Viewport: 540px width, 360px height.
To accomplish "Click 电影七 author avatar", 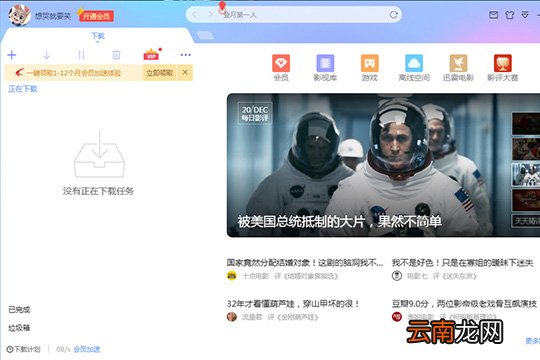I will coord(397,276).
